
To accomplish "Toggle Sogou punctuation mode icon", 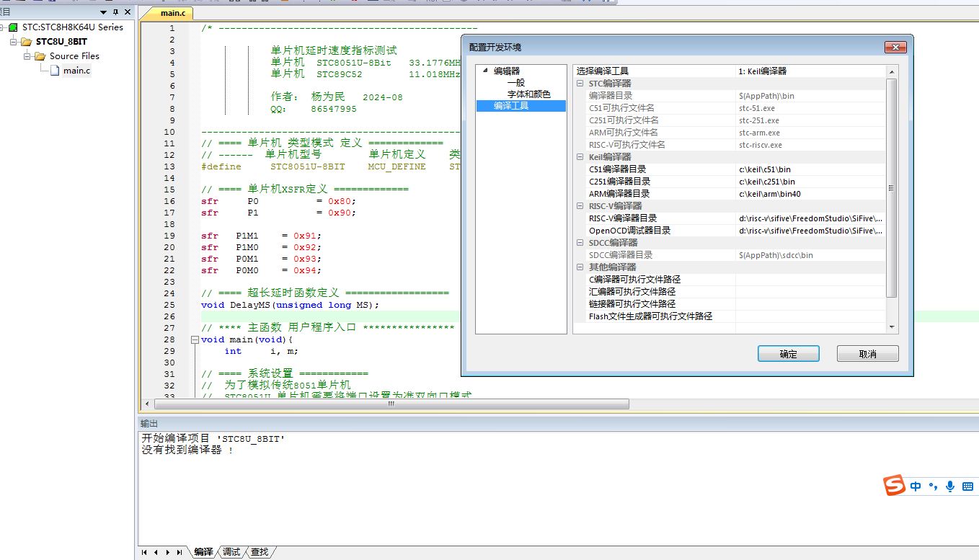I will click(933, 486).
